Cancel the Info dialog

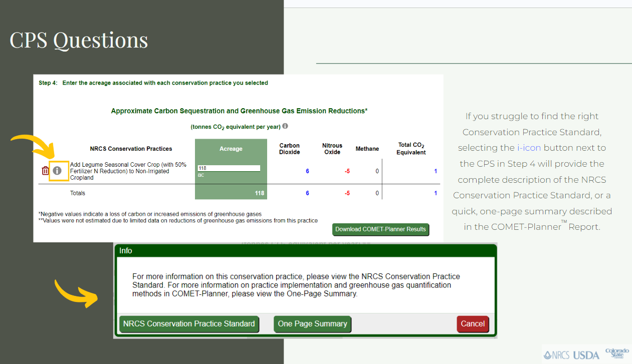(473, 324)
